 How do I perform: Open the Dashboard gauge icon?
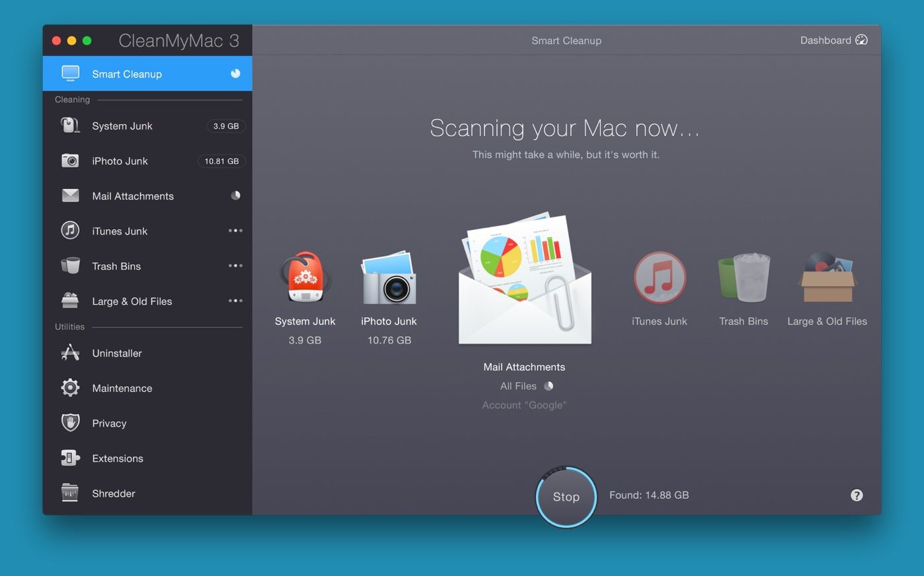861,40
